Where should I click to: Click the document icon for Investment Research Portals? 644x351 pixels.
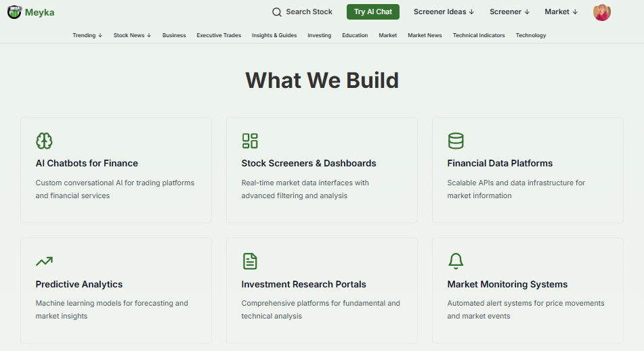click(x=250, y=261)
